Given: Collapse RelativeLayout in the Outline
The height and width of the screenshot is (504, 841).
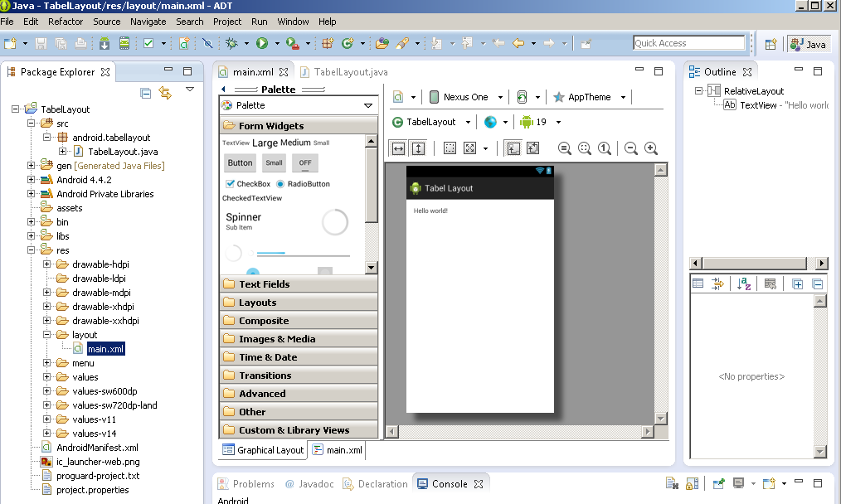Looking at the screenshot, I should pos(698,90).
